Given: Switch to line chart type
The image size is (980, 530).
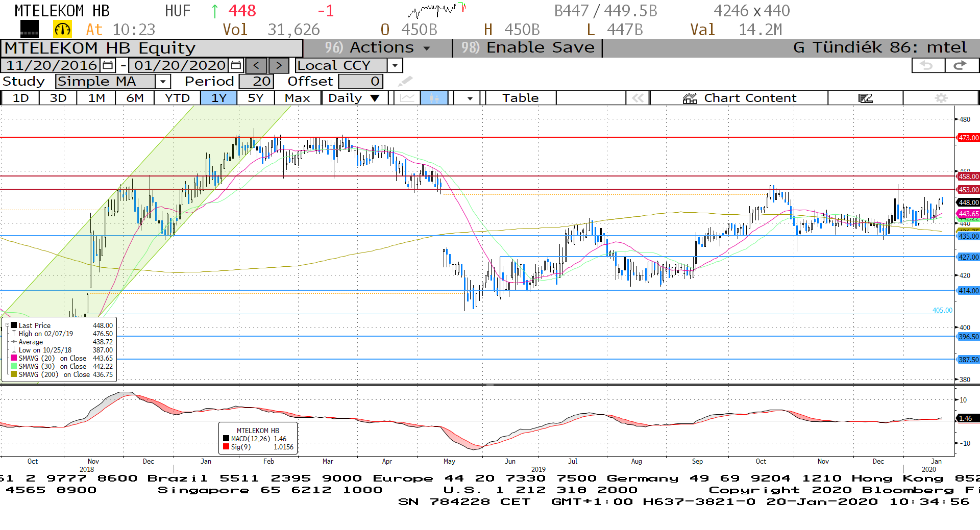Looking at the screenshot, I should click(407, 98).
